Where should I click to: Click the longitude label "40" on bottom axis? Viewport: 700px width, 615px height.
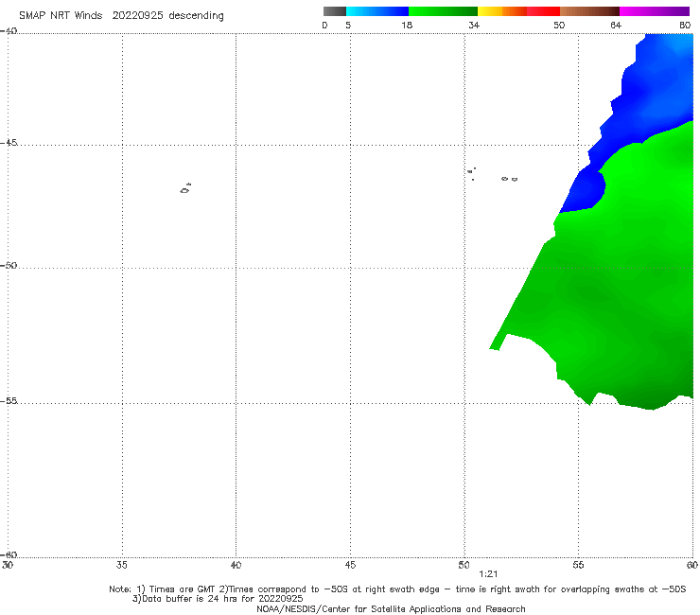tap(236, 565)
